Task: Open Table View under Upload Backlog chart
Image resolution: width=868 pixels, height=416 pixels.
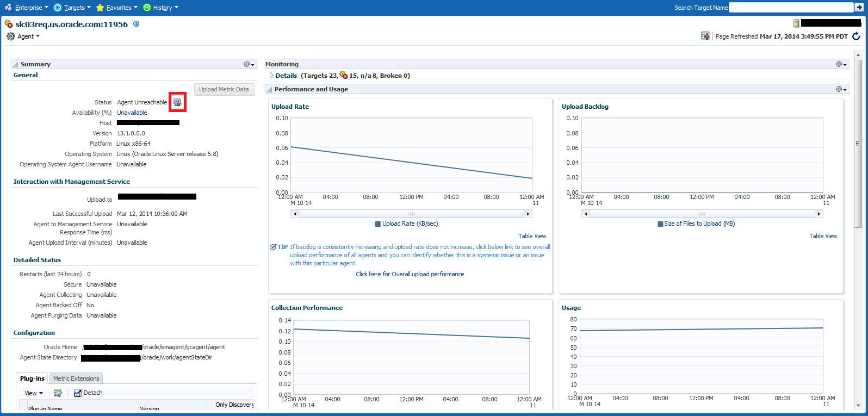Action: [823, 236]
